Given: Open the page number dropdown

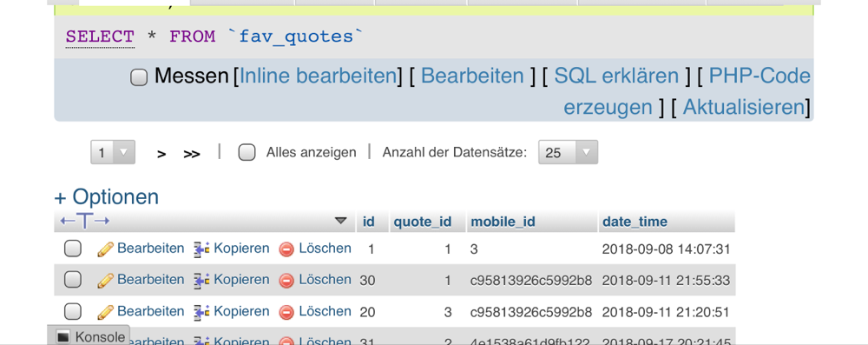Looking at the screenshot, I should pos(112,152).
